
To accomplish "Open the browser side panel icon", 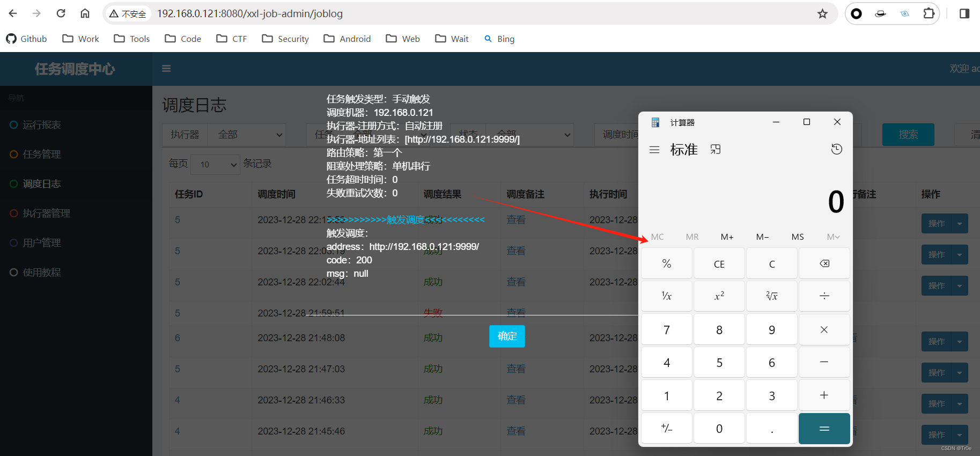I will 964,13.
